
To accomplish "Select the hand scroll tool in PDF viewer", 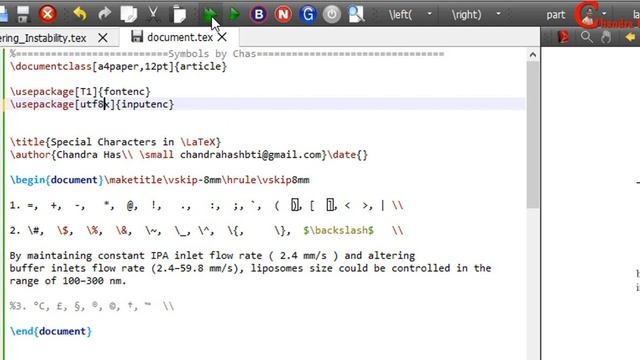I will coord(606,37).
